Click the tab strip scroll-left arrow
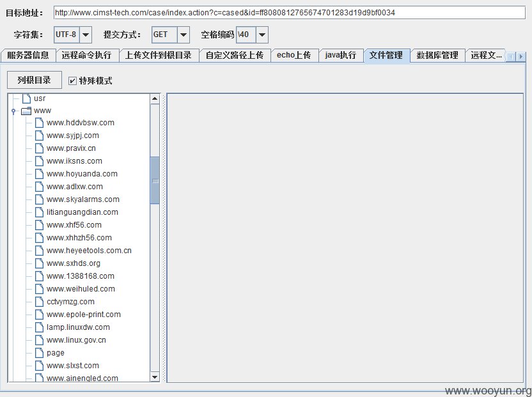Screen dimensions: 532x397 (x=512, y=57)
